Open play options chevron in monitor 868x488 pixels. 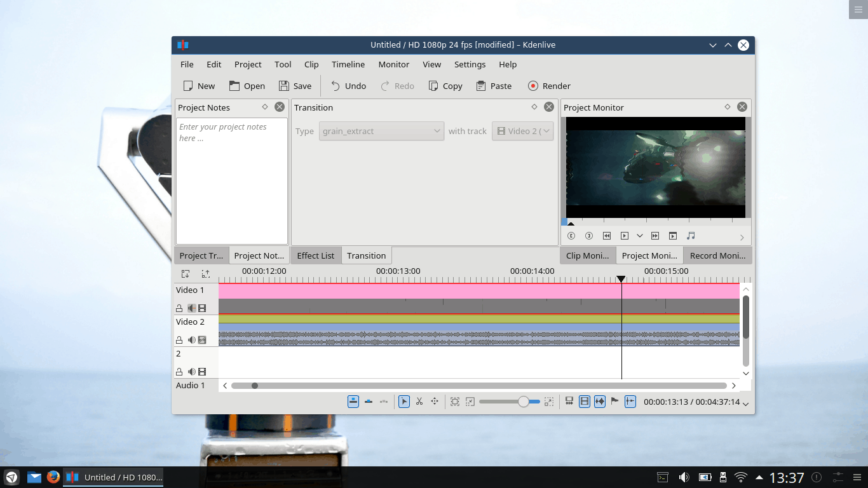[x=640, y=236]
